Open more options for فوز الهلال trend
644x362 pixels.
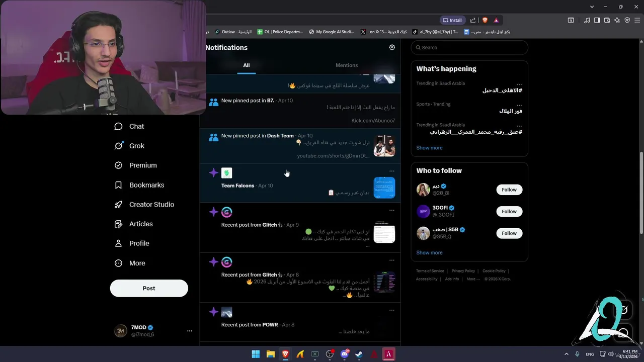pos(519,104)
